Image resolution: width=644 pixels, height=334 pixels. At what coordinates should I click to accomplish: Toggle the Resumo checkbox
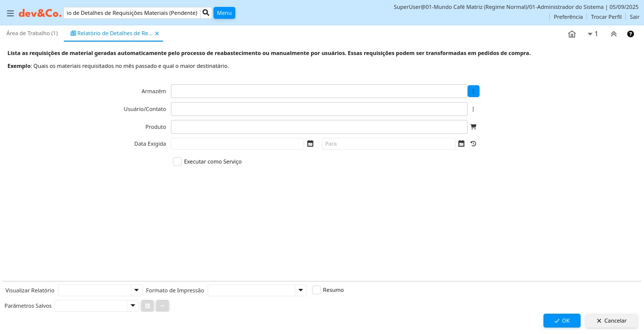pyautogui.click(x=317, y=290)
